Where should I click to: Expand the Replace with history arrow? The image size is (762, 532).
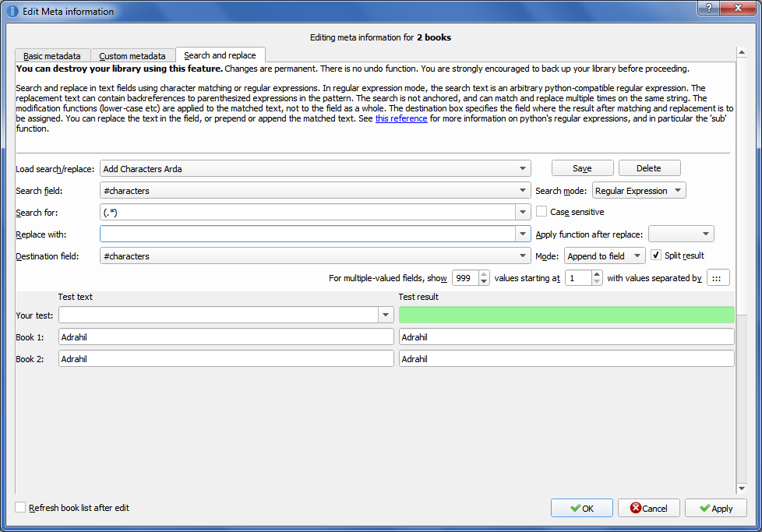tap(523, 234)
